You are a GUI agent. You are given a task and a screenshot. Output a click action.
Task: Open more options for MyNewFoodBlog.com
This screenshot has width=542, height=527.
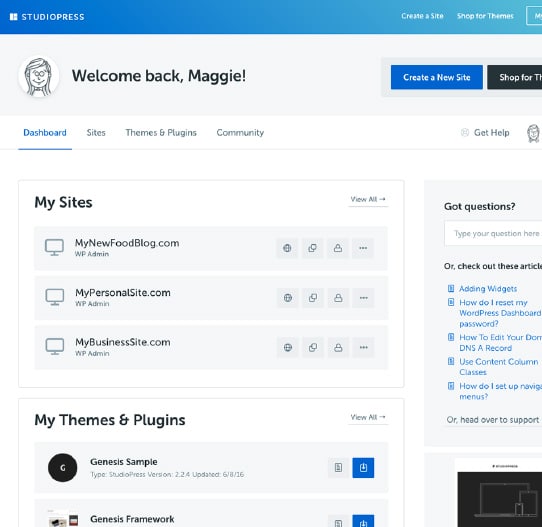pos(363,248)
